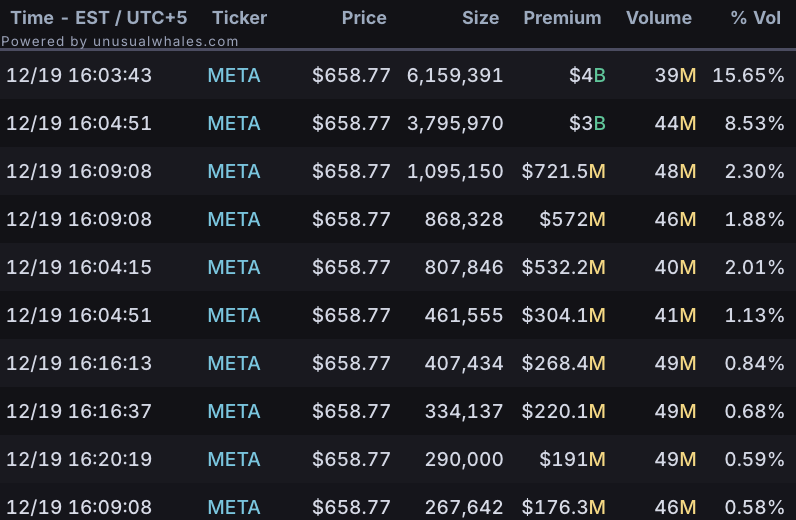Select the 0.58% volume percentage
796x520 pixels.
coord(754,507)
